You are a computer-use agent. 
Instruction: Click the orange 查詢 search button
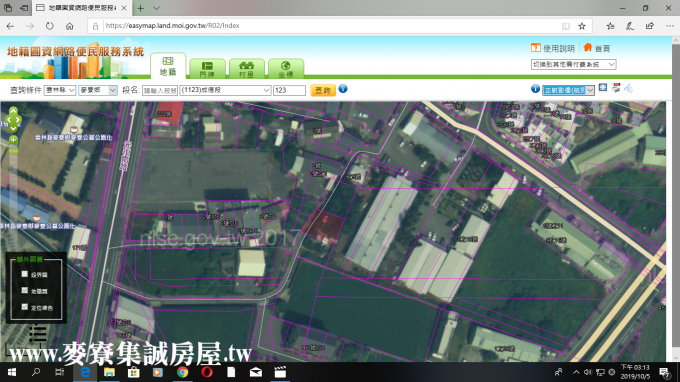pyautogui.click(x=323, y=90)
